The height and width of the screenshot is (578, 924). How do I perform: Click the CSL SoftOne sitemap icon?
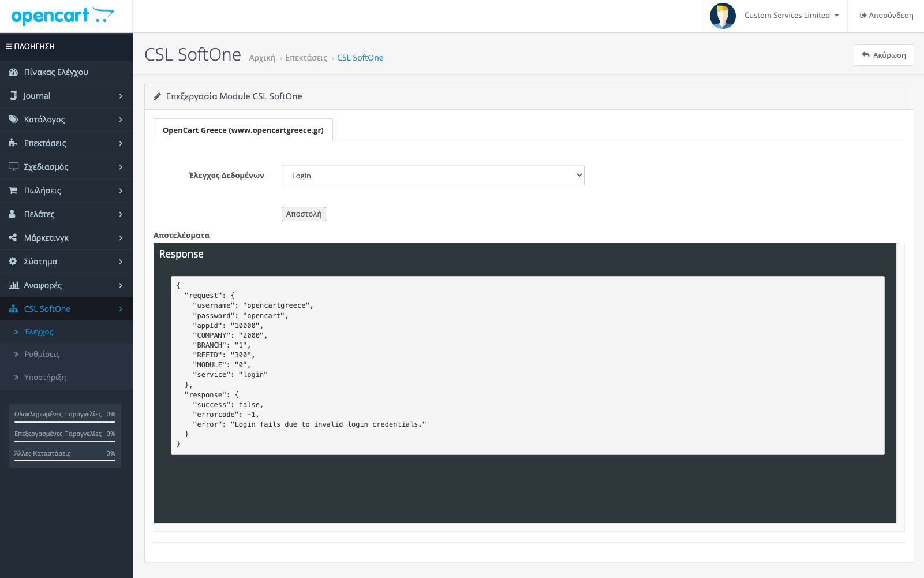click(13, 309)
